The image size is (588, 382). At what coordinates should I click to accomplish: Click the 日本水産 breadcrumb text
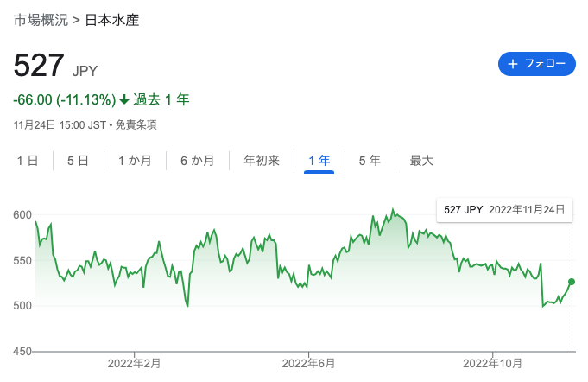point(111,20)
